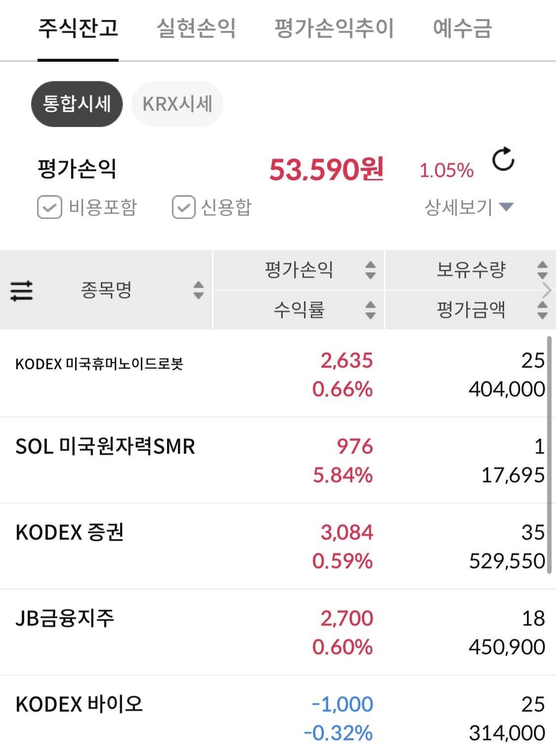Sort by 종목명 arrows icon
Viewport: 556px width, 756px height.
coord(198,290)
